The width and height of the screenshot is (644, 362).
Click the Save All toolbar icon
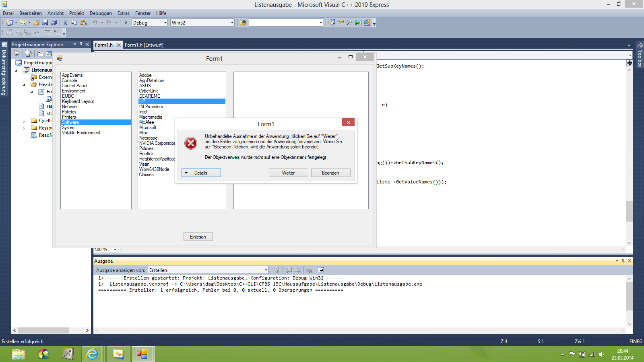click(x=54, y=23)
